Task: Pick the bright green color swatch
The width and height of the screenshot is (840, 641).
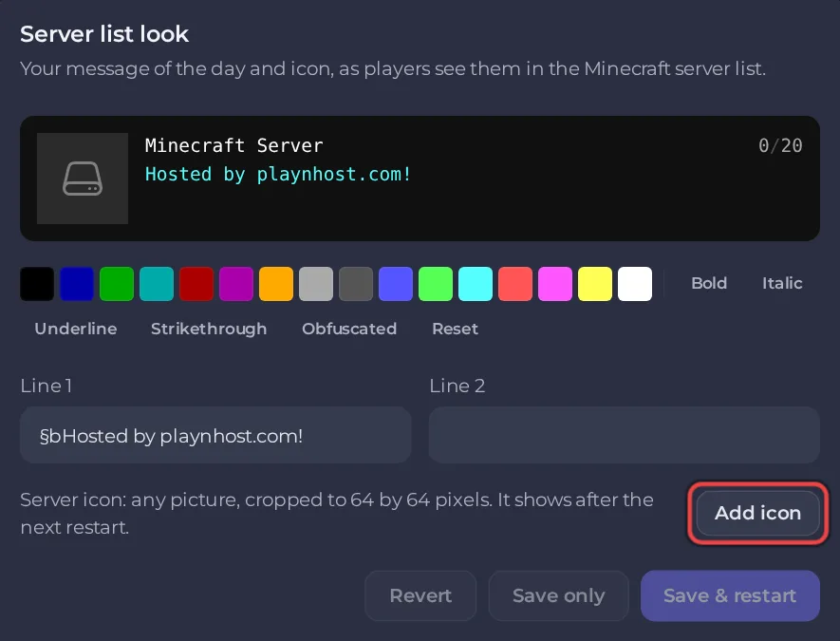Action: pos(436,284)
